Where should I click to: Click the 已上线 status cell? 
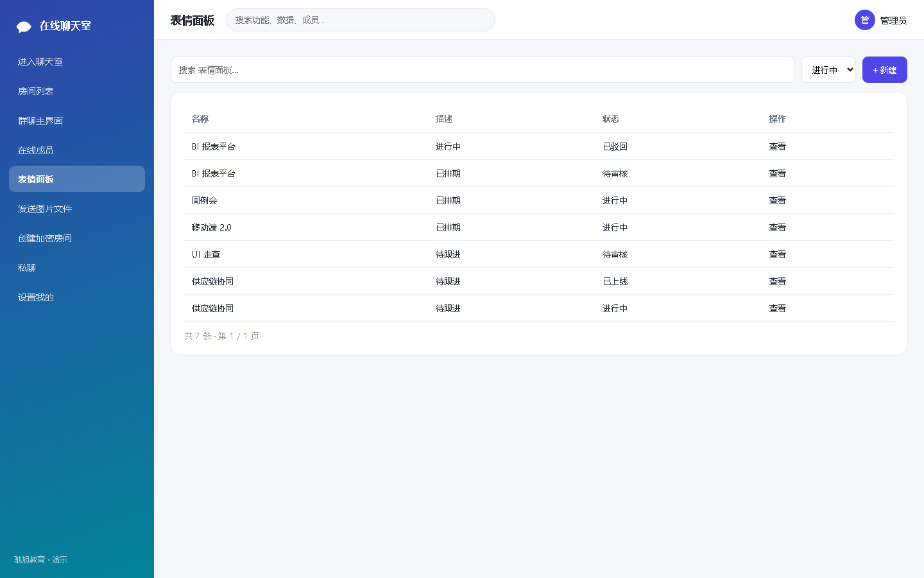pyautogui.click(x=615, y=281)
